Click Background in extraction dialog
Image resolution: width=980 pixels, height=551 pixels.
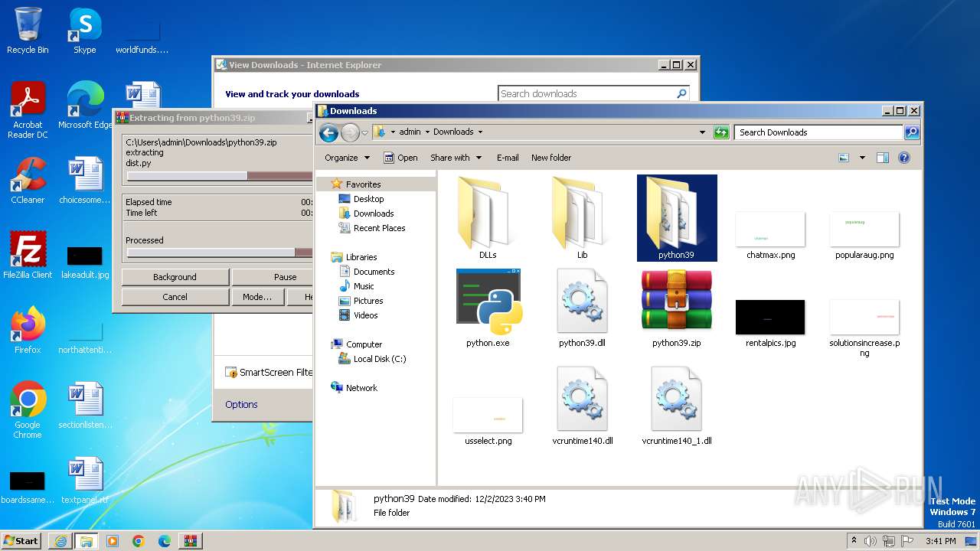[175, 277]
